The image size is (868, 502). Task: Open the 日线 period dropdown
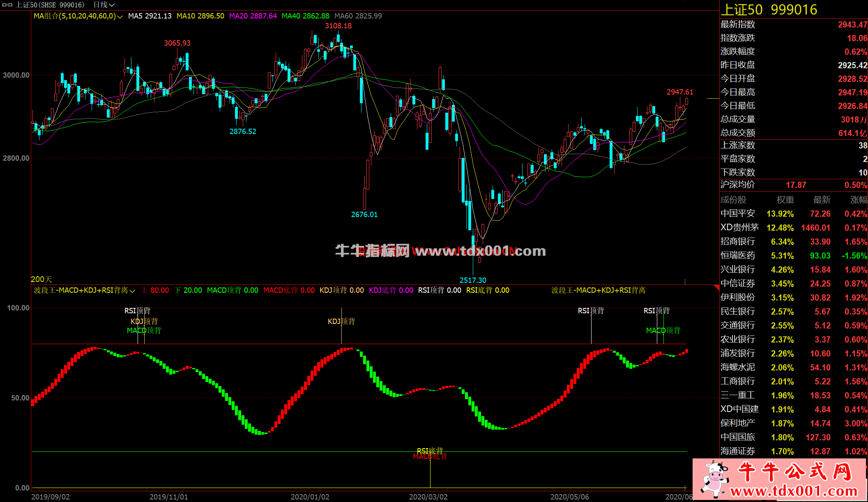click(104, 5)
